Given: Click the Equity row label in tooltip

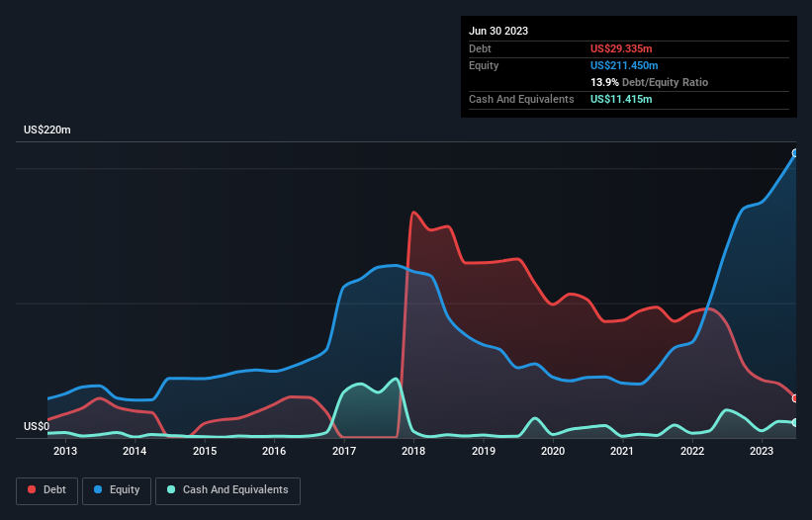Looking at the screenshot, I should 484,65.
